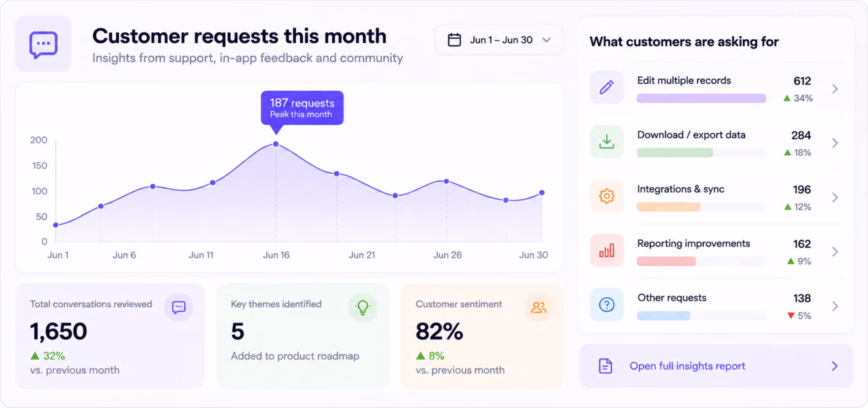Click the 'Added to product roadmap' text

pos(295,356)
